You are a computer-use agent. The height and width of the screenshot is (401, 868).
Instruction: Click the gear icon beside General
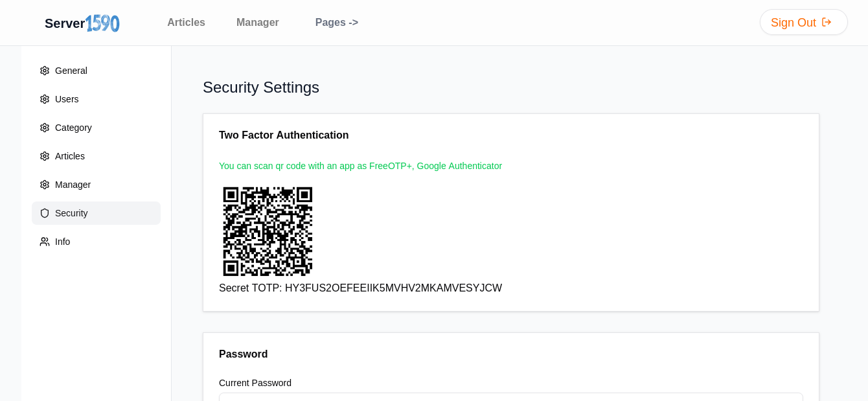coord(45,71)
